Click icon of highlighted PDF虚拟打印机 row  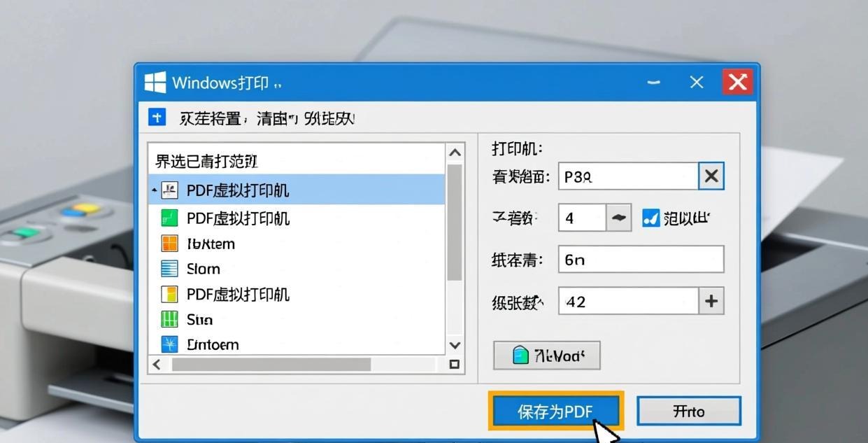click(x=170, y=190)
